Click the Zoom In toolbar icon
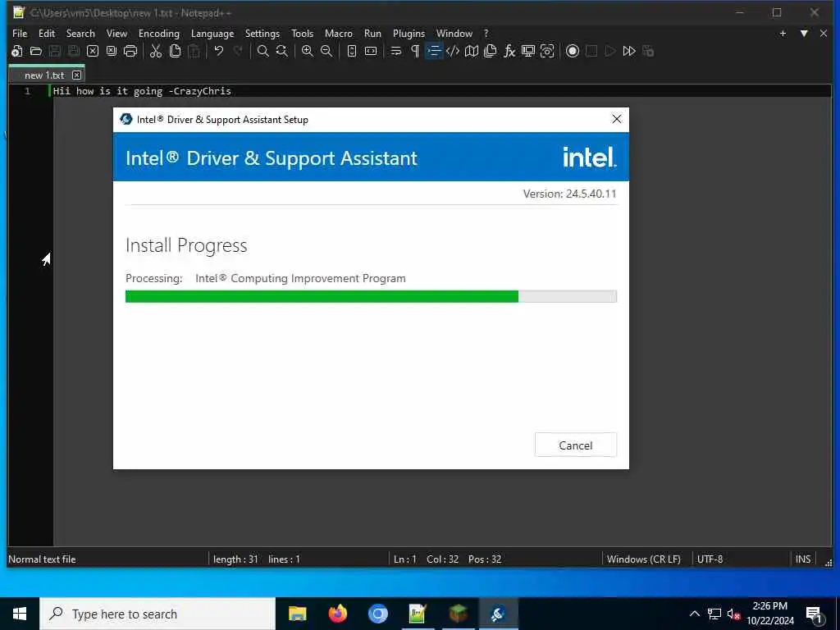 pyautogui.click(x=308, y=52)
